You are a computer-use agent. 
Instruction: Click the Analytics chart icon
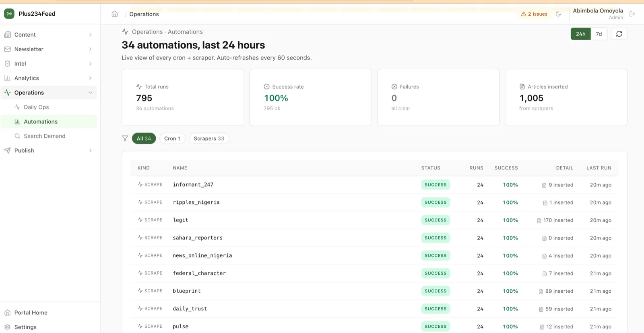[7, 78]
